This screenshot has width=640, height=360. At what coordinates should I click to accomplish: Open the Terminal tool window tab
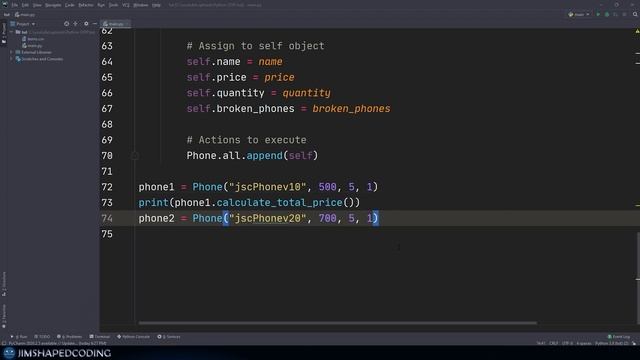(x=100, y=337)
